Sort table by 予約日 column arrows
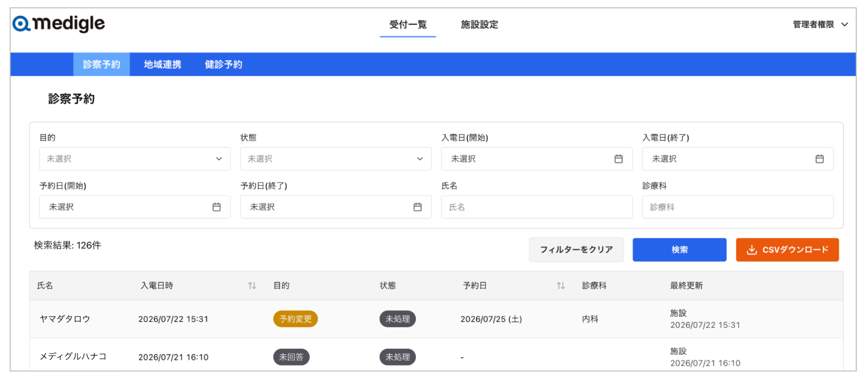 [x=561, y=286]
